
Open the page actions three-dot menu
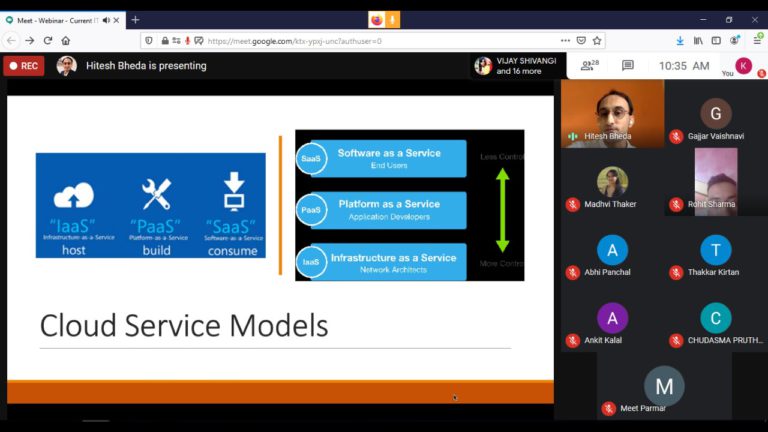(563, 41)
